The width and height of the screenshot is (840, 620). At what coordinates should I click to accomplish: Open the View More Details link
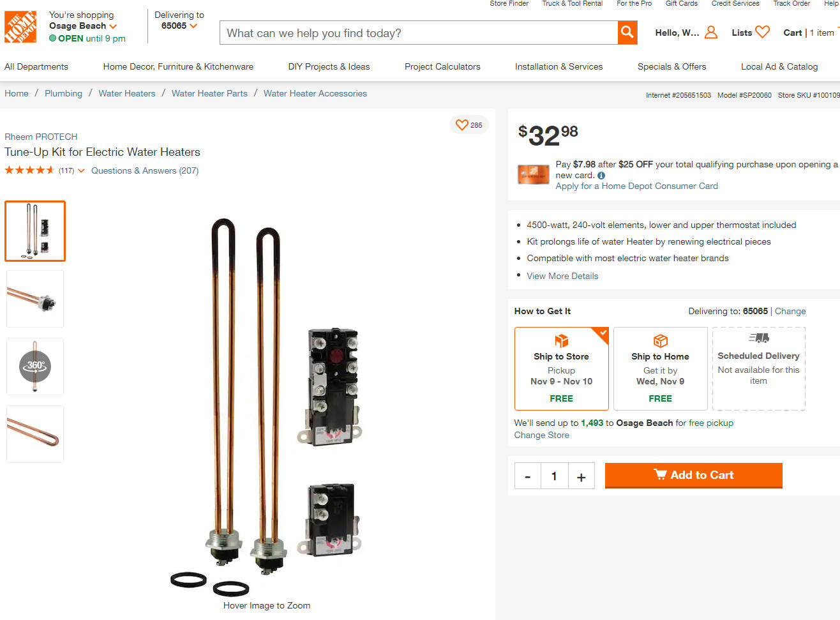pos(562,276)
